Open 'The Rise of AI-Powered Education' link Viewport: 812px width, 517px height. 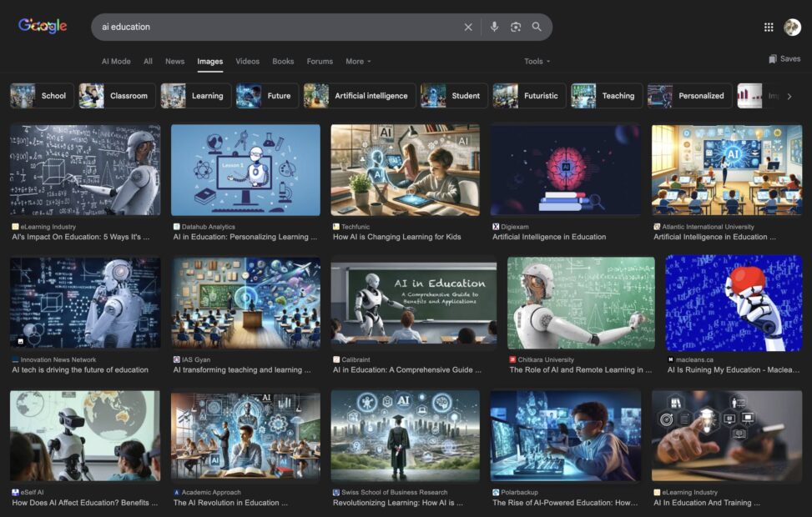(565, 503)
